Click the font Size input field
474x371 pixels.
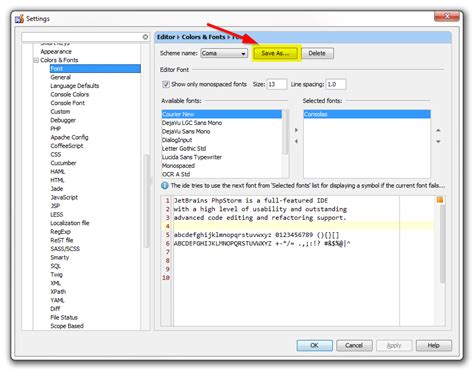click(277, 84)
